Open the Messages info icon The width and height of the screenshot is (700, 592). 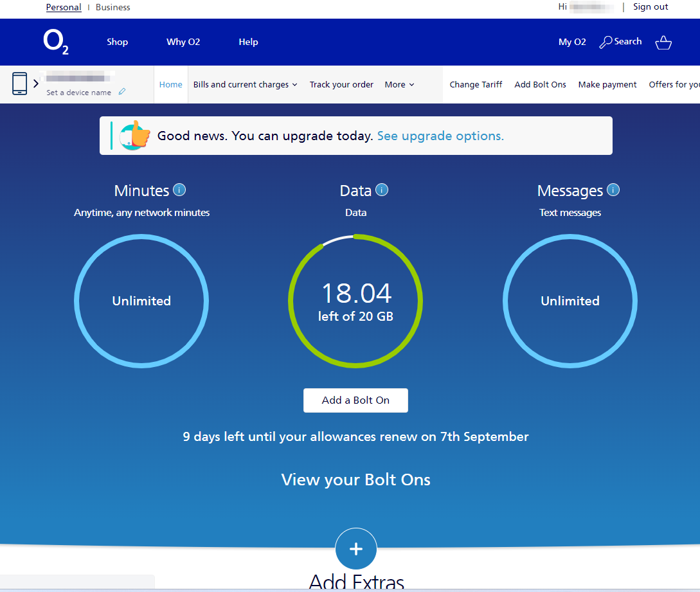click(x=613, y=190)
